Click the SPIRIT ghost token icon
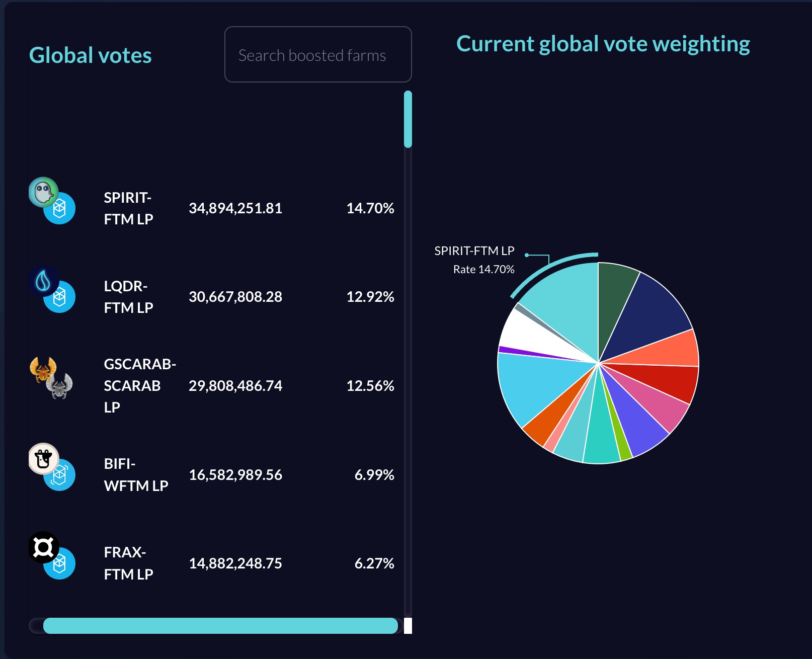 pyautogui.click(x=43, y=192)
